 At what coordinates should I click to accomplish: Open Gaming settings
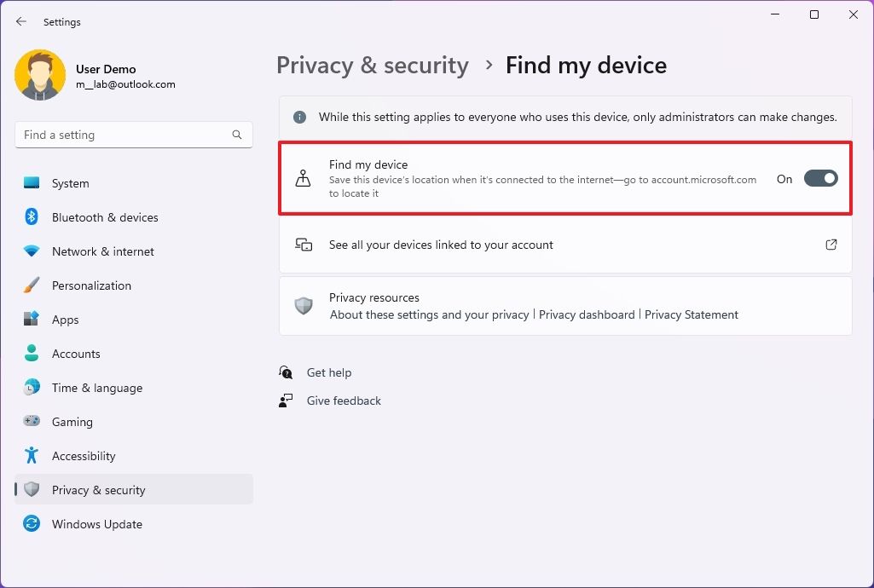(x=72, y=422)
